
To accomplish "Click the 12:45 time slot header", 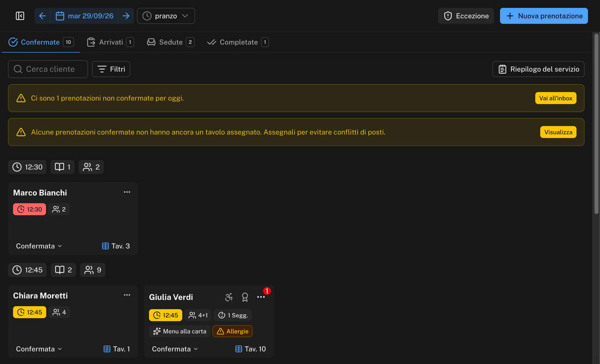I will coord(27,270).
